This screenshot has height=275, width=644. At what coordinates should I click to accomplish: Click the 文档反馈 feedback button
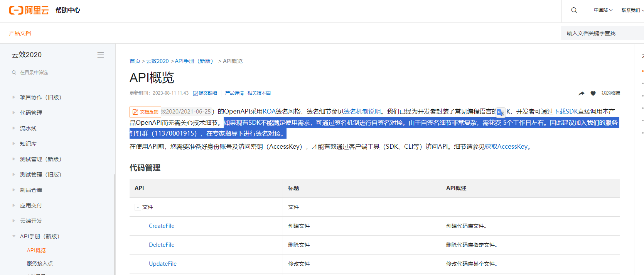[x=145, y=112]
